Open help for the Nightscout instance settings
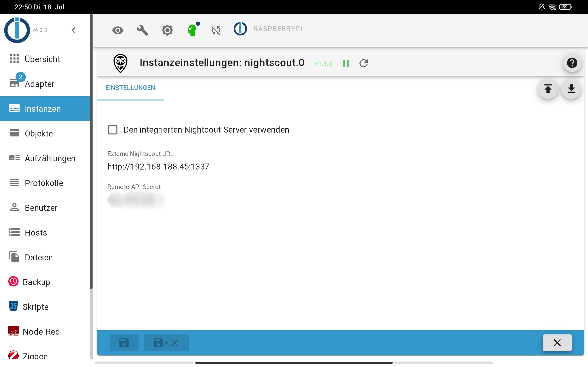This screenshot has height=367, width=588. (x=572, y=63)
